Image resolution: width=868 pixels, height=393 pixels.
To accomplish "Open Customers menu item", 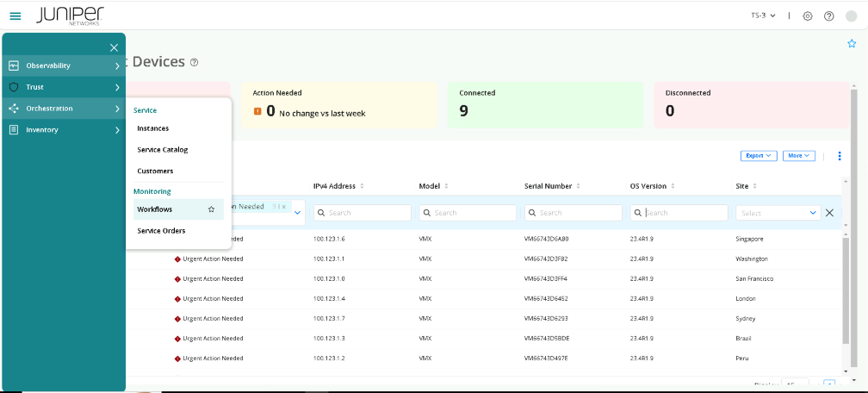I will tap(155, 172).
